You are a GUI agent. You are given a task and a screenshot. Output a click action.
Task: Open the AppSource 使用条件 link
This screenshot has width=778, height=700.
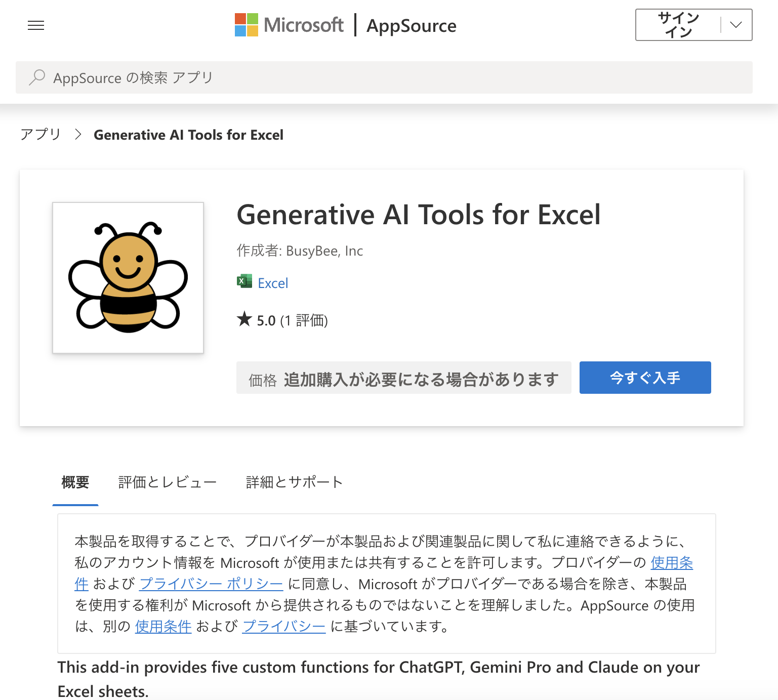[163, 627]
